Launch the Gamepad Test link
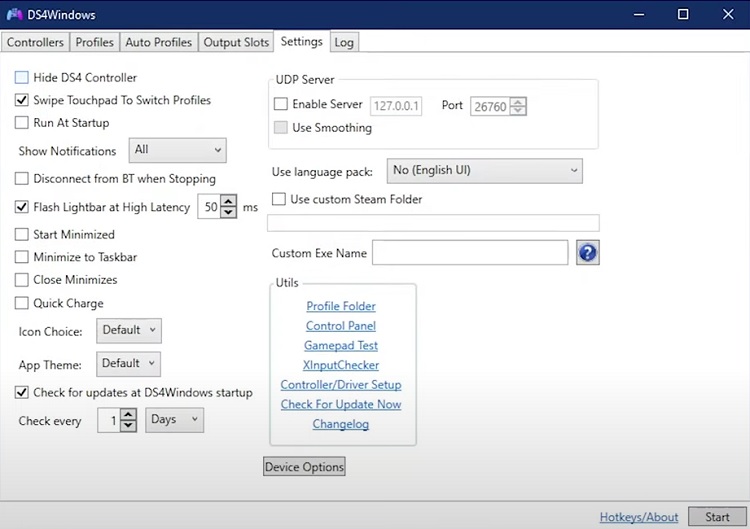The height and width of the screenshot is (529, 750). (341, 345)
